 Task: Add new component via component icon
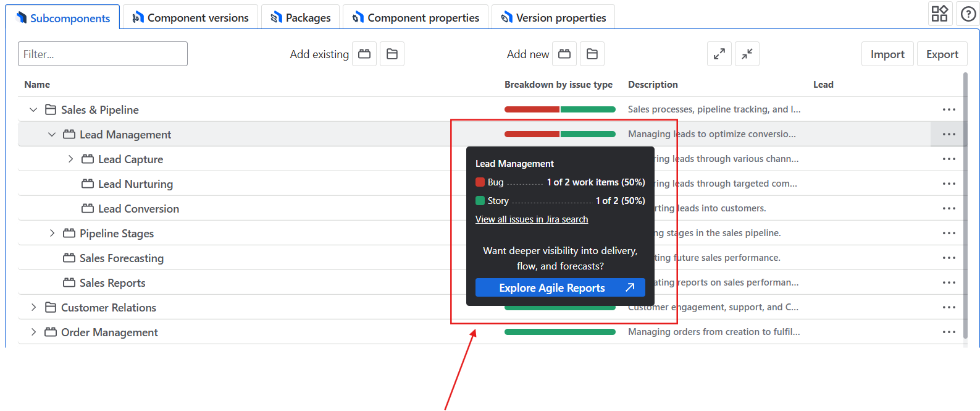click(564, 54)
